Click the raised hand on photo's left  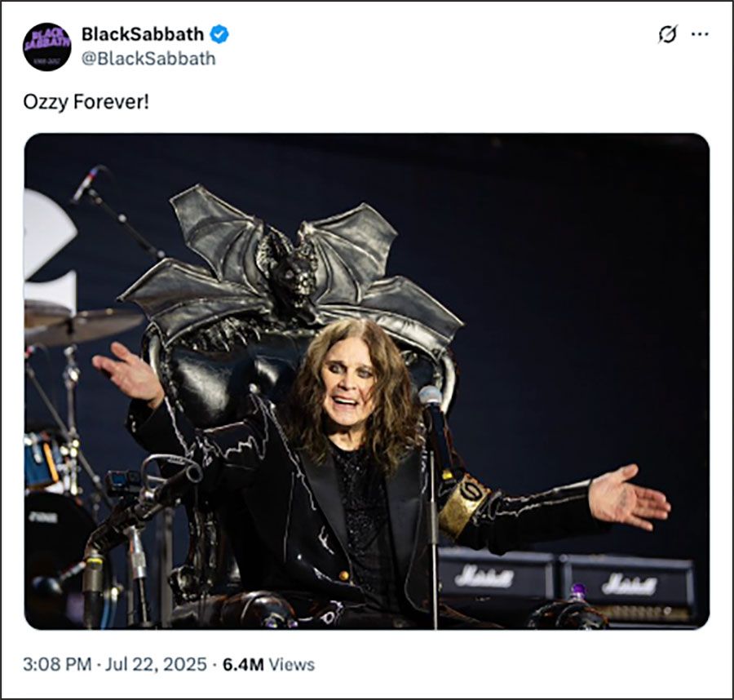coord(129,371)
